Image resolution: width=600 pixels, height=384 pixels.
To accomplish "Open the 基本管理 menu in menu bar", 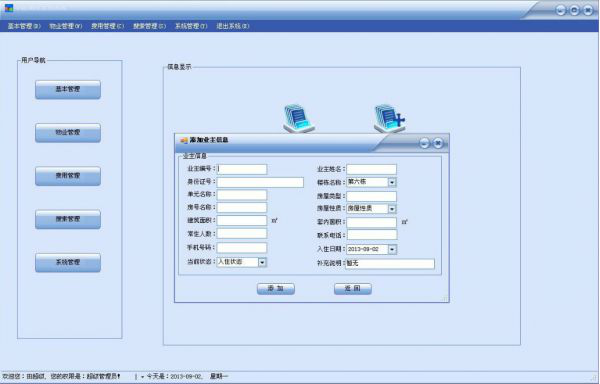I will coord(24,26).
